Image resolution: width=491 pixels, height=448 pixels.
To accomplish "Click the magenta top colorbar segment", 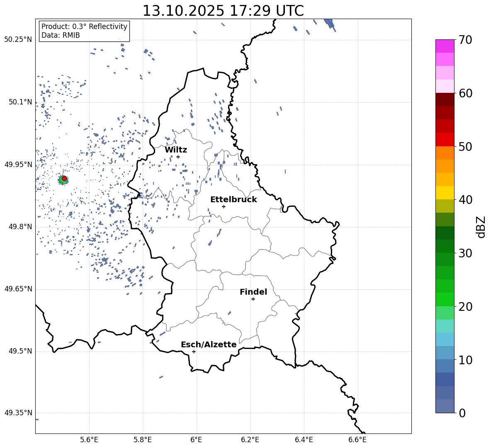I will [x=445, y=46].
